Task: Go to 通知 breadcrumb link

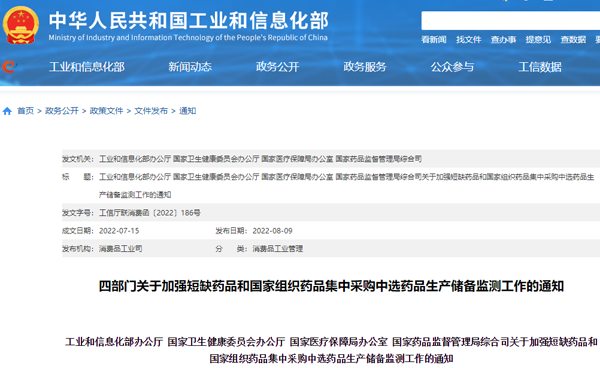Action: 188,111
